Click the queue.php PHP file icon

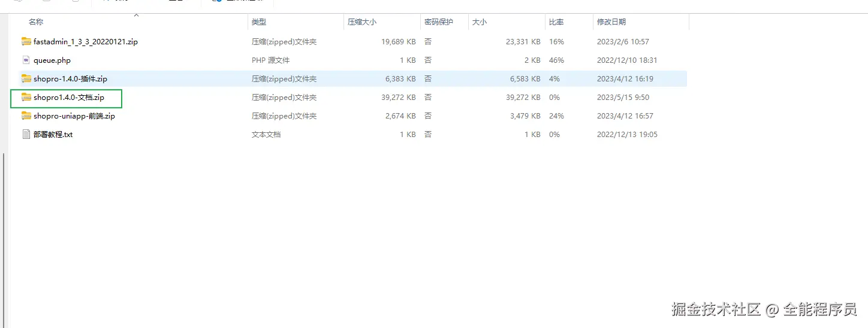[26, 60]
